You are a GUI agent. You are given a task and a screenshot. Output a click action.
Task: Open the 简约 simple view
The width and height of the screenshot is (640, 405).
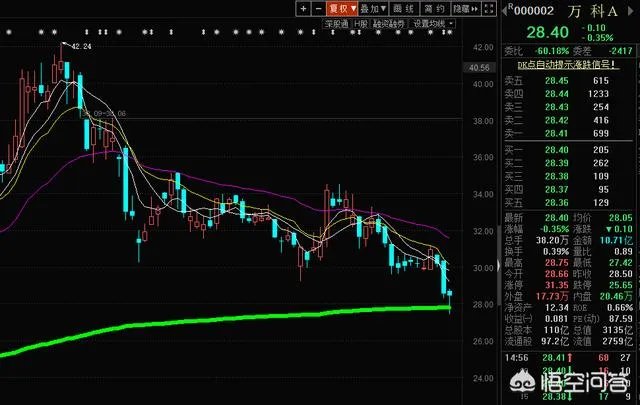click(430, 8)
